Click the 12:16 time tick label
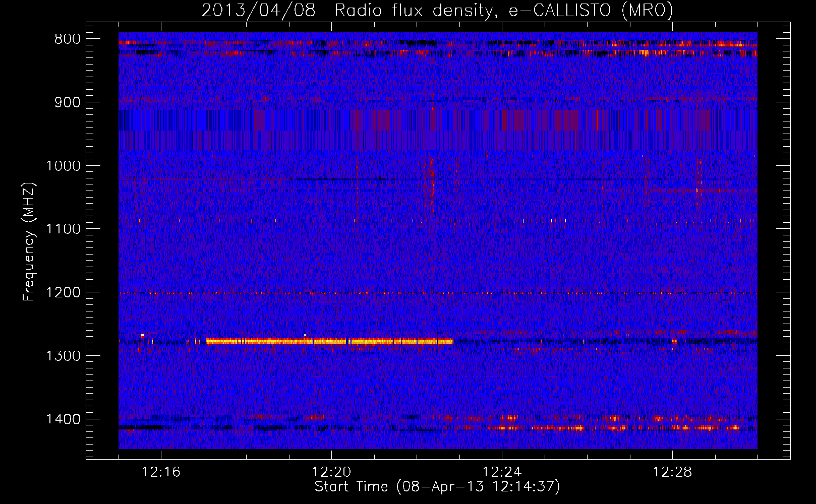Screen dimensions: 816x504 (161, 472)
